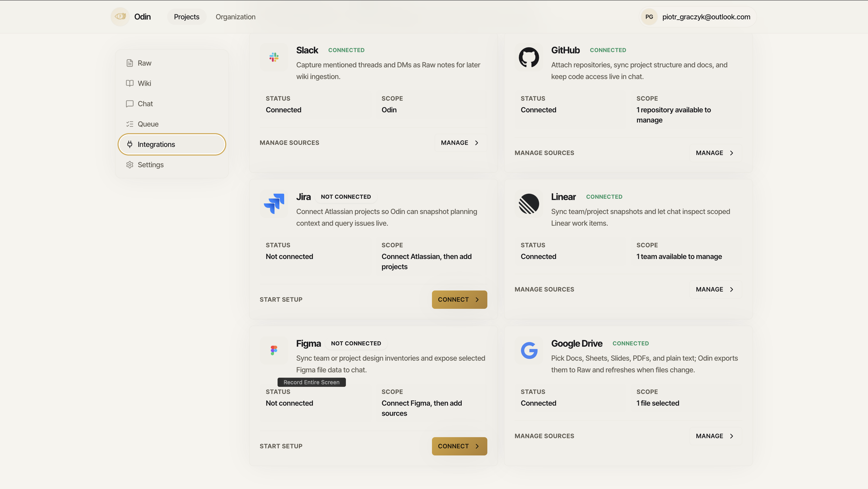Click the 'Record Entire Screen' tooltip
This screenshot has width=868, height=489.
coord(312,382)
